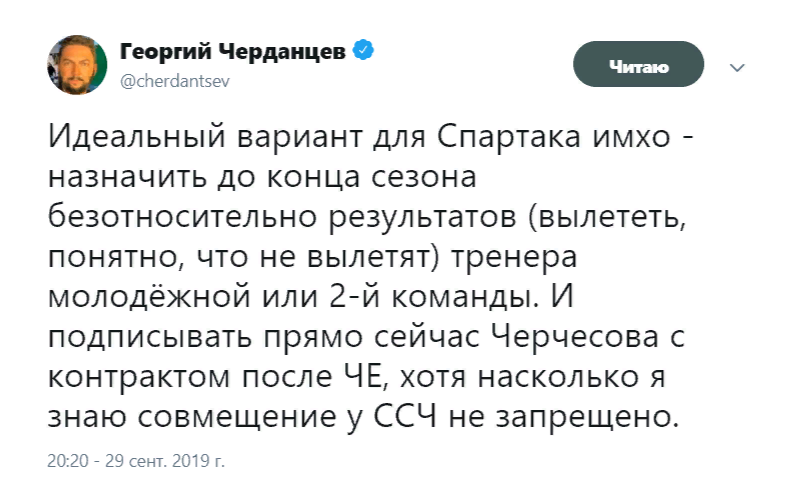Expand the tweet options chevron
Screen dimensions: 796x481
738,68
